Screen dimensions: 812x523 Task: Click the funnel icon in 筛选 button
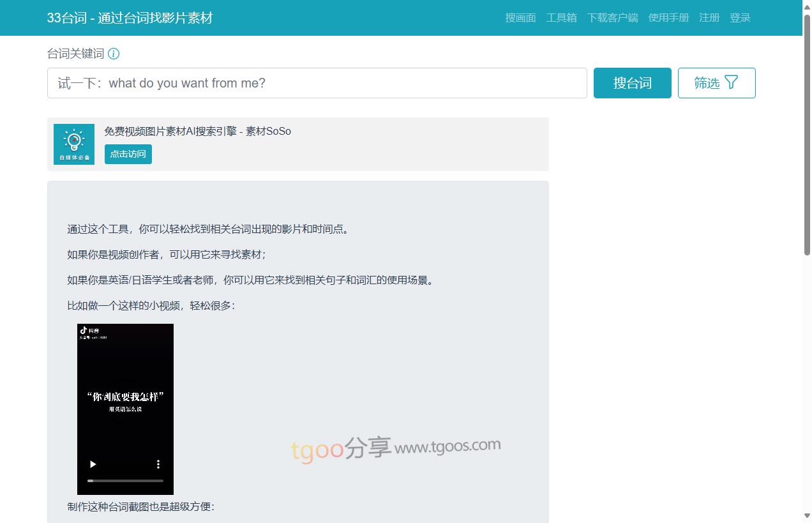pyautogui.click(x=732, y=82)
